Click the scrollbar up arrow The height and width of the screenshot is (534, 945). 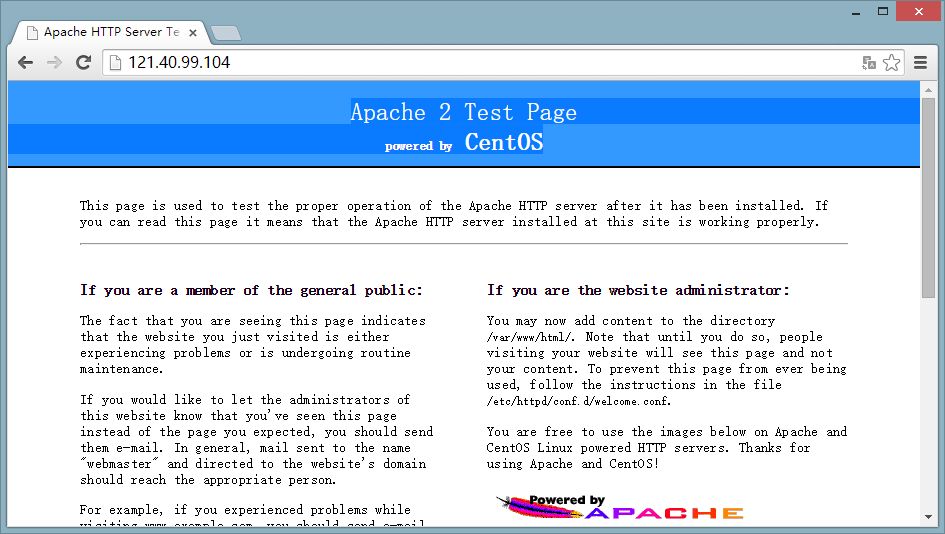pyautogui.click(x=928, y=90)
